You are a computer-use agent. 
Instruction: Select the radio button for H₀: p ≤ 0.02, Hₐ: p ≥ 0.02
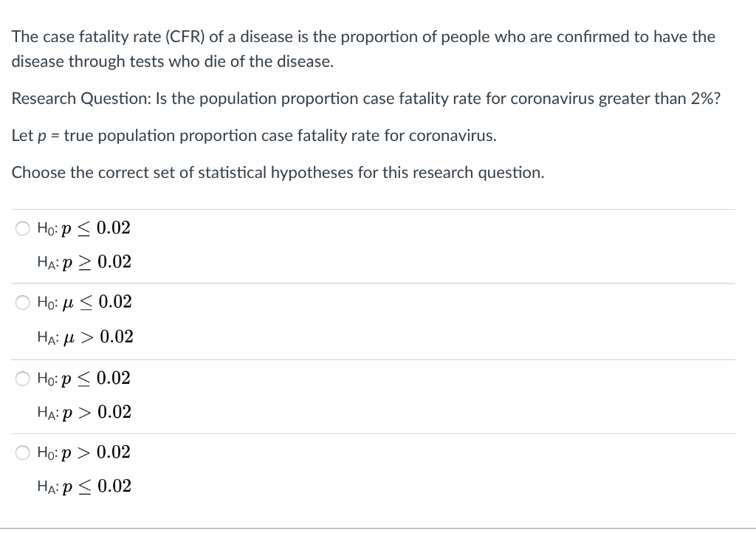point(22,228)
